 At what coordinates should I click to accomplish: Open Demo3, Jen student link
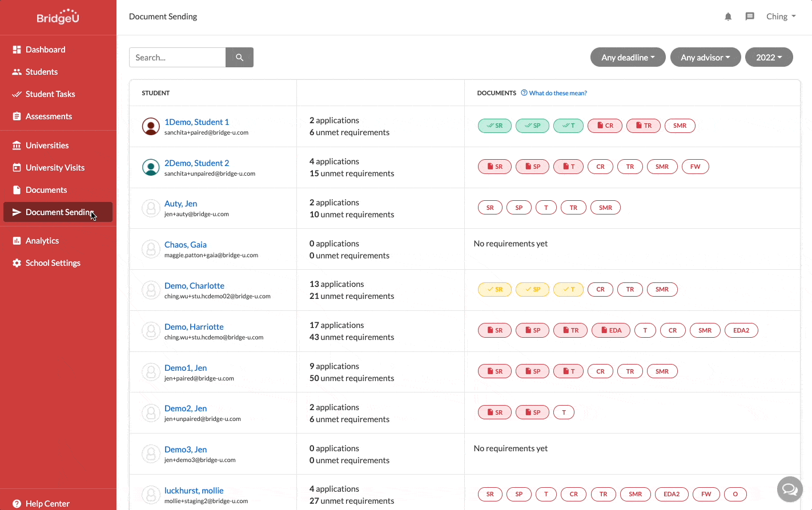point(186,450)
